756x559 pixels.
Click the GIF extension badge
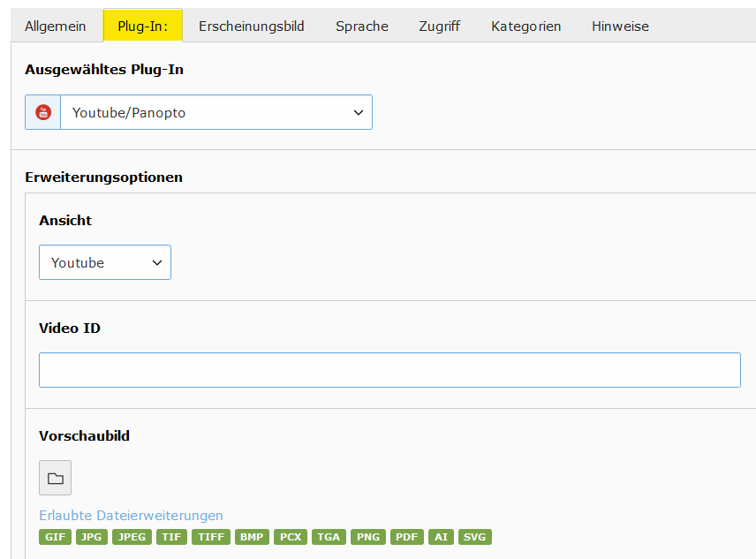pyautogui.click(x=55, y=537)
